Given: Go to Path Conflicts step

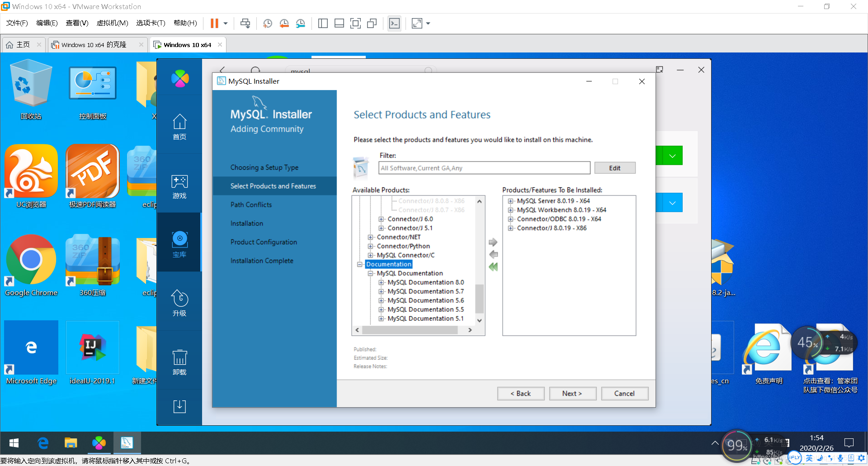Looking at the screenshot, I should click(x=251, y=204).
